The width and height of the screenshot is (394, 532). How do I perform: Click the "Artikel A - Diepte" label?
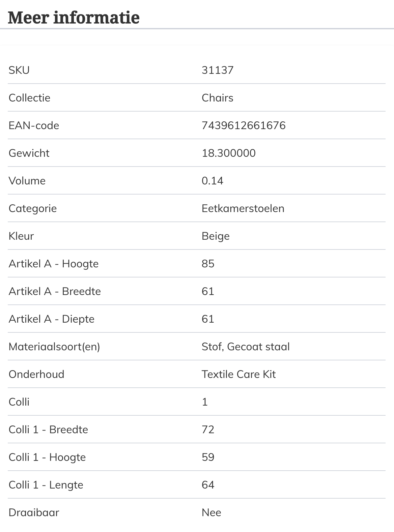[52, 319]
